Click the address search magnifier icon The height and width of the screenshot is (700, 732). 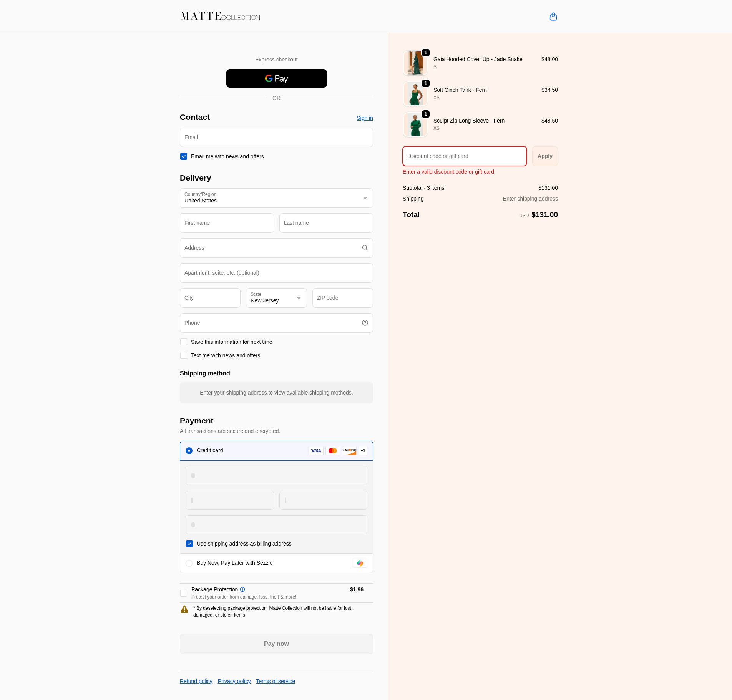pyautogui.click(x=365, y=248)
